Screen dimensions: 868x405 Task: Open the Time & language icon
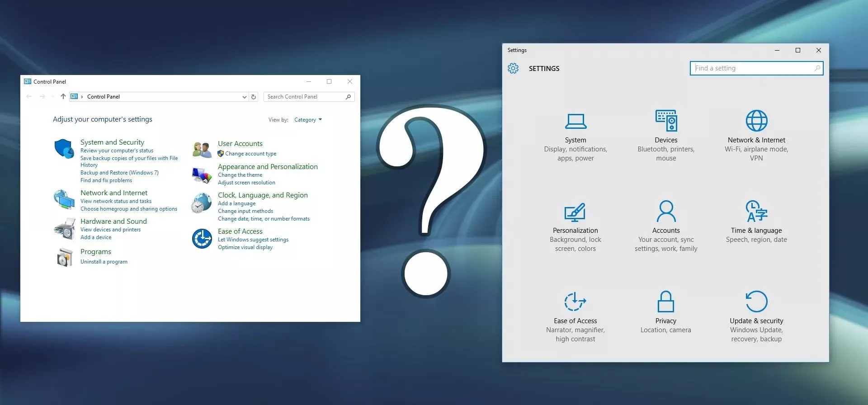[756, 211]
